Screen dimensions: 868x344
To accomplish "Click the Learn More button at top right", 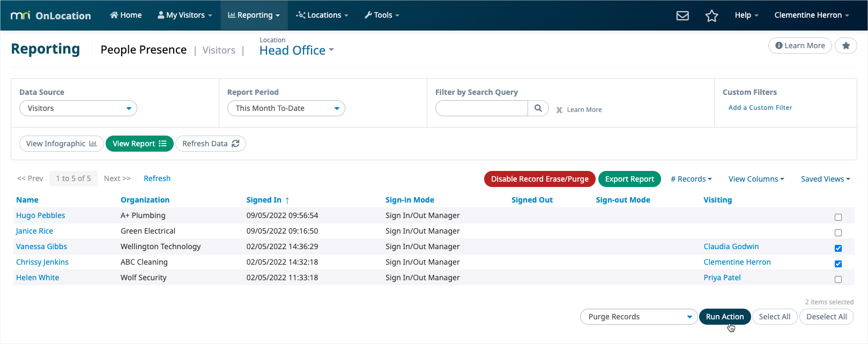I will tap(800, 46).
